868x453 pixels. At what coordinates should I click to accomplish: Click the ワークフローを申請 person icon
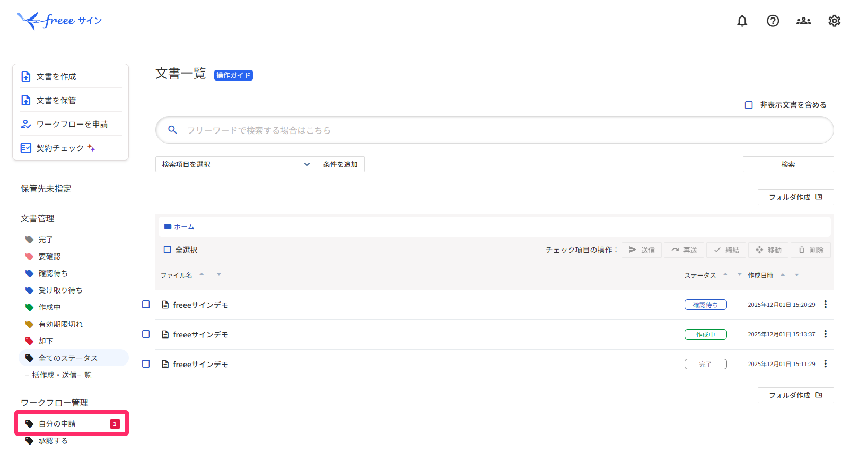[x=25, y=124]
